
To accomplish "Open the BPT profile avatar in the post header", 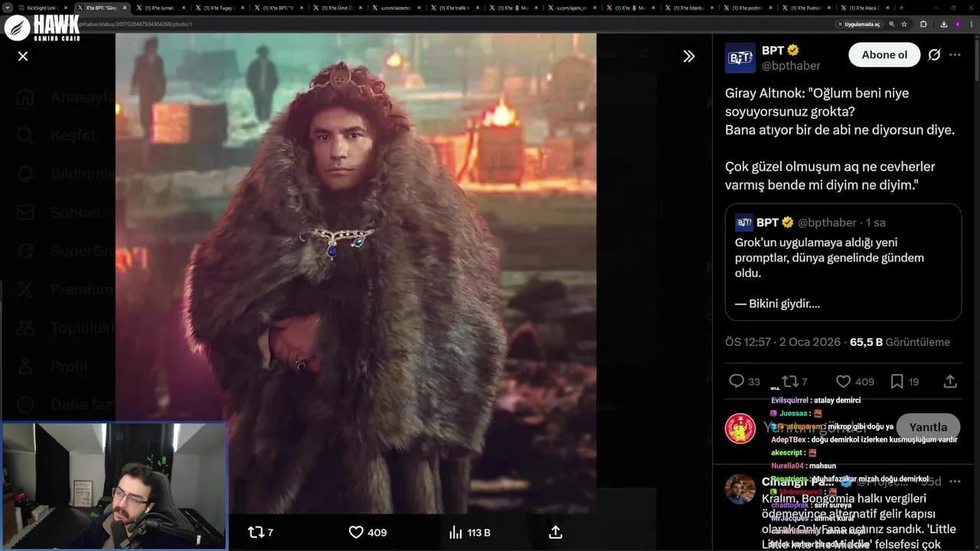I will [740, 57].
